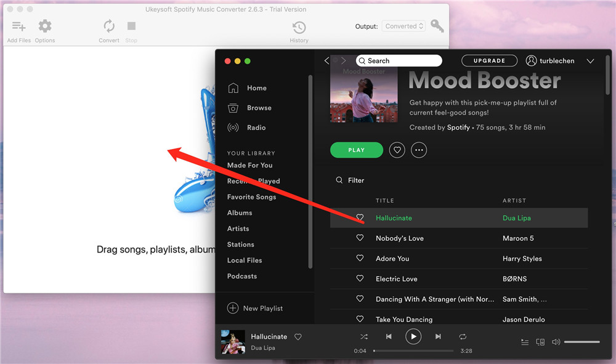
Task: Click the Spotify Search field
Action: [x=399, y=60]
